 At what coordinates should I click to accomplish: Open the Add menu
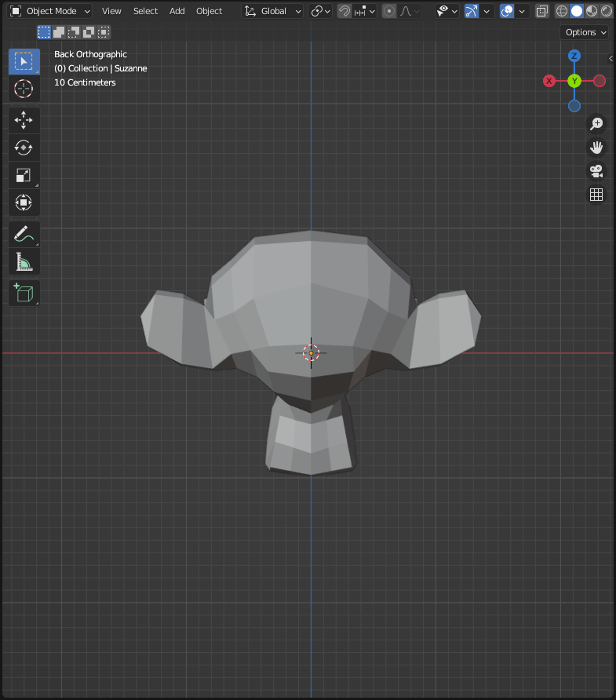click(177, 11)
